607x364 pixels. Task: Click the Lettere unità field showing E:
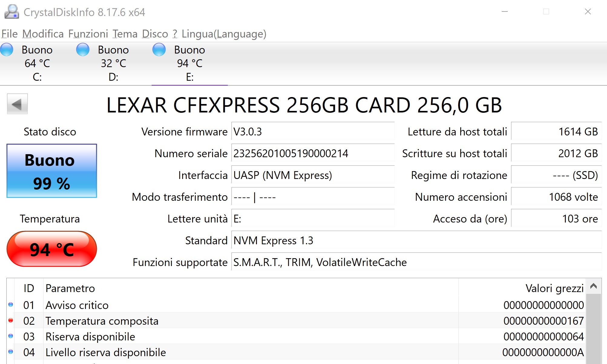coord(313,219)
